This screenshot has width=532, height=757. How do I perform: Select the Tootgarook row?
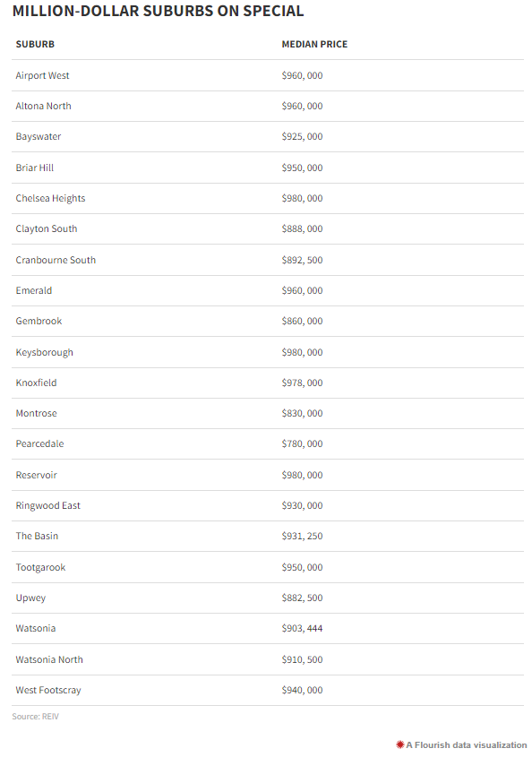click(x=268, y=567)
